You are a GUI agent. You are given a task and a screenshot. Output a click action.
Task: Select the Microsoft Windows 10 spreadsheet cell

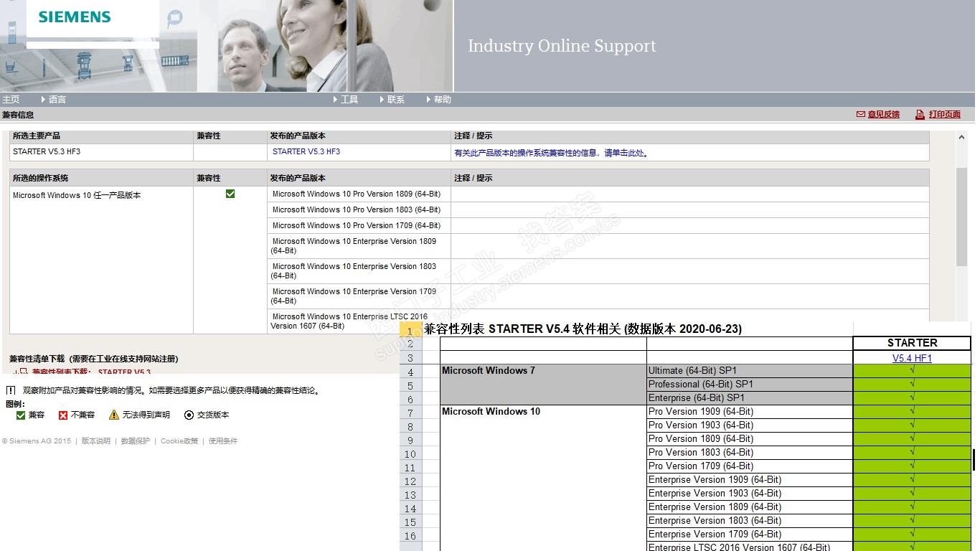(x=543, y=479)
